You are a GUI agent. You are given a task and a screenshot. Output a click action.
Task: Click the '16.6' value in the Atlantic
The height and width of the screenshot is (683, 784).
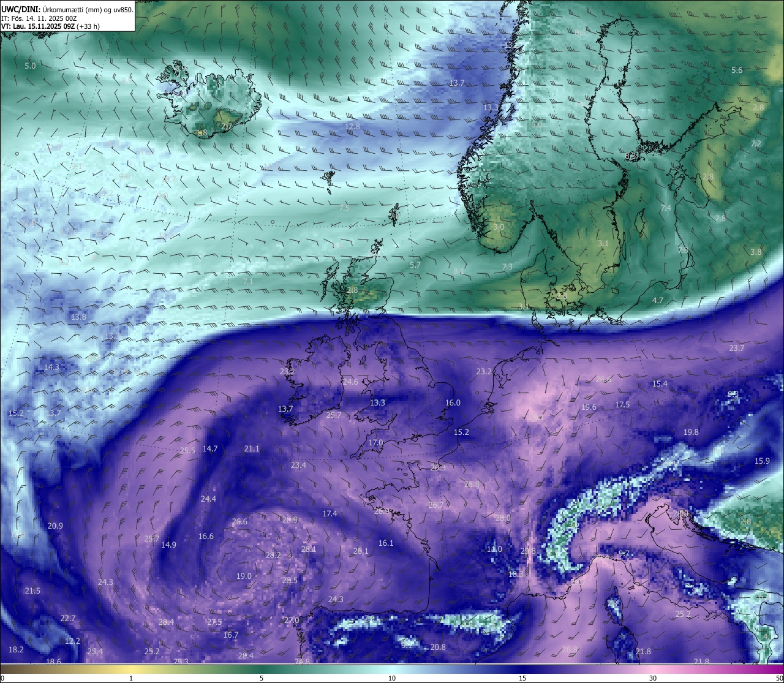pyautogui.click(x=206, y=536)
